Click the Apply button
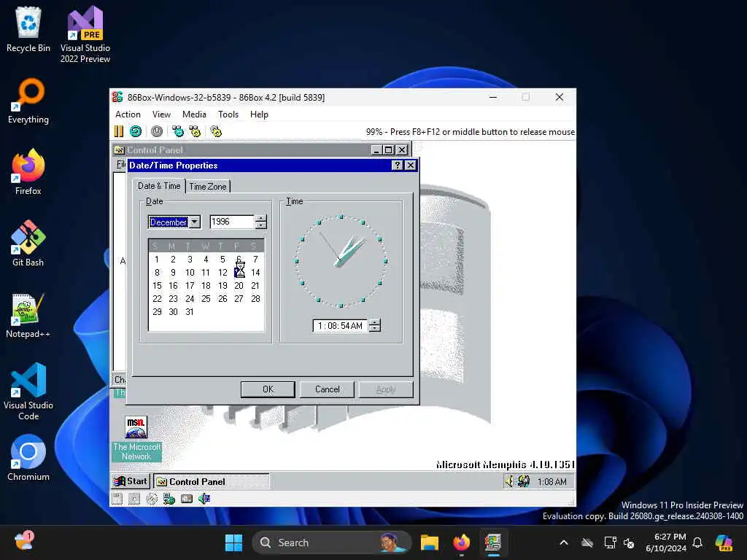Image resolution: width=747 pixels, height=560 pixels. click(x=386, y=389)
